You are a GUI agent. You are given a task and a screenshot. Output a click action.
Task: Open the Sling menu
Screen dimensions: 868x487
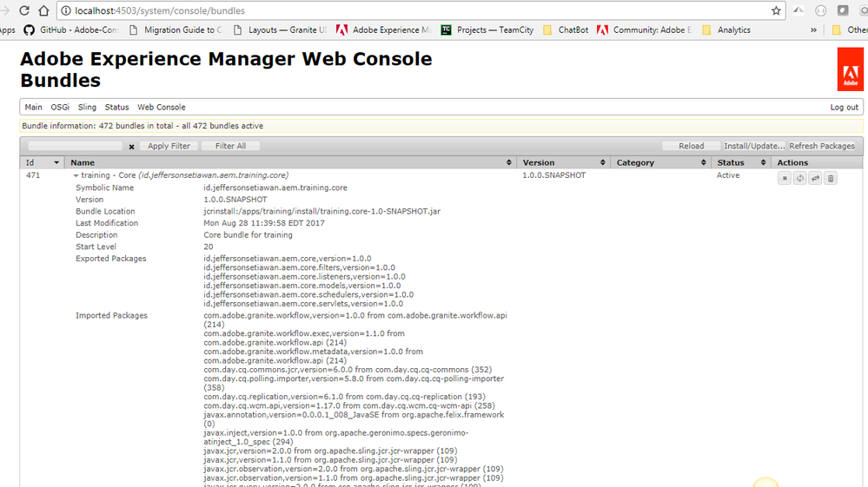coord(87,108)
